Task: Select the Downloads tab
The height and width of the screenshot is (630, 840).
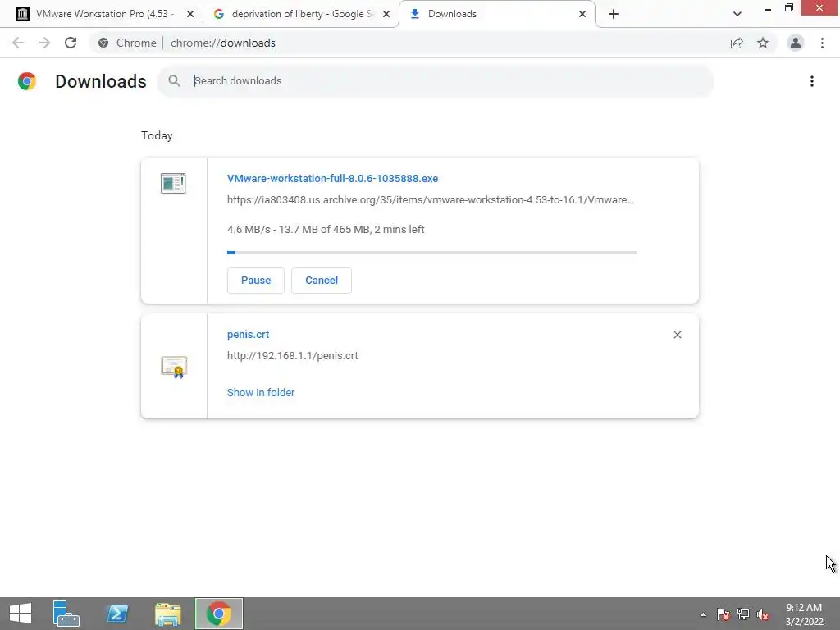Action: (x=495, y=14)
